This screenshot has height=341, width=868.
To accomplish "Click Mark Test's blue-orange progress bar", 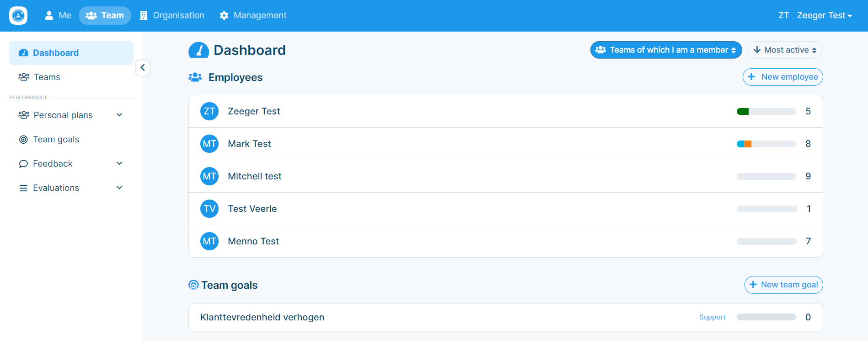I will (x=766, y=144).
